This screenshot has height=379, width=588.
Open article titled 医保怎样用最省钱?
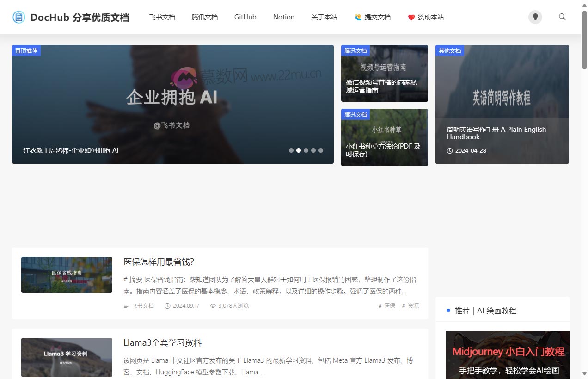(159, 261)
